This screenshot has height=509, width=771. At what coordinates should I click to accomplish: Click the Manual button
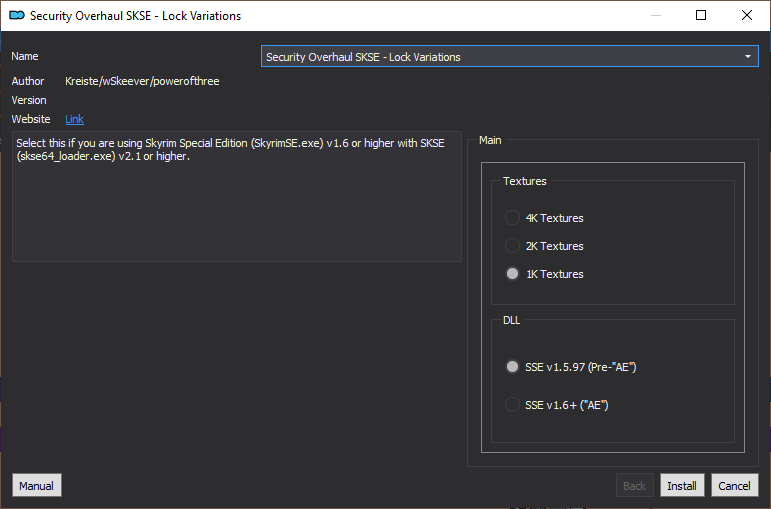pos(37,485)
